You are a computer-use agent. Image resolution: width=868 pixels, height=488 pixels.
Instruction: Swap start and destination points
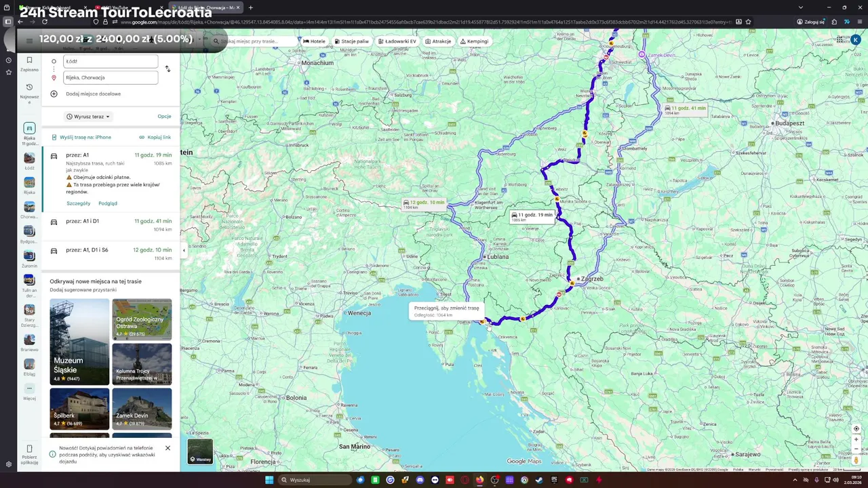click(x=167, y=68)
